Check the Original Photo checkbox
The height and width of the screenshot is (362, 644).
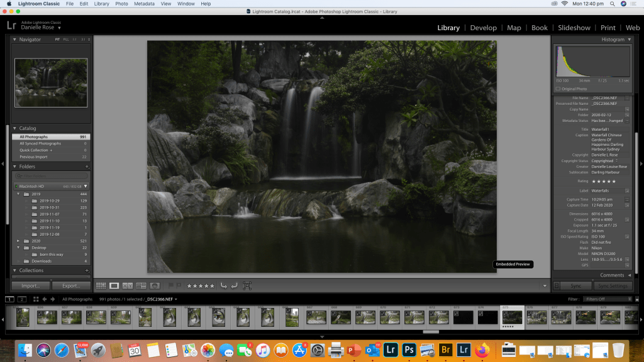click(x=557, y=89)
